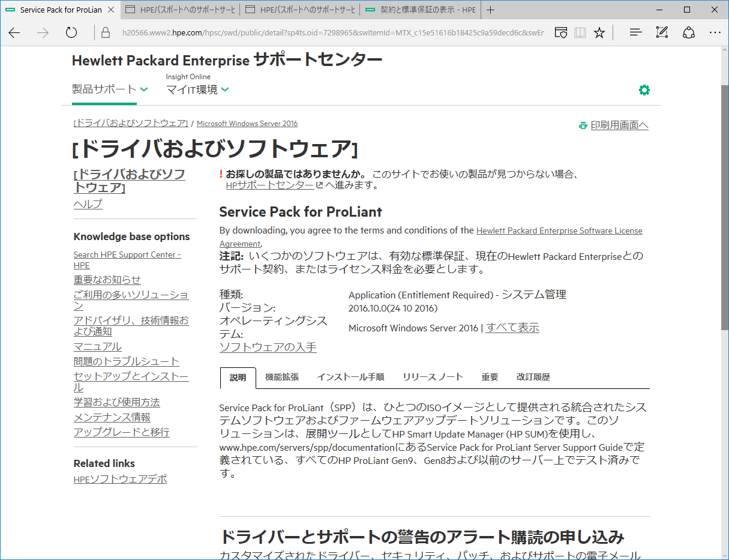Open アドバイザリ、技術情報および通知 link

[131, 326]
